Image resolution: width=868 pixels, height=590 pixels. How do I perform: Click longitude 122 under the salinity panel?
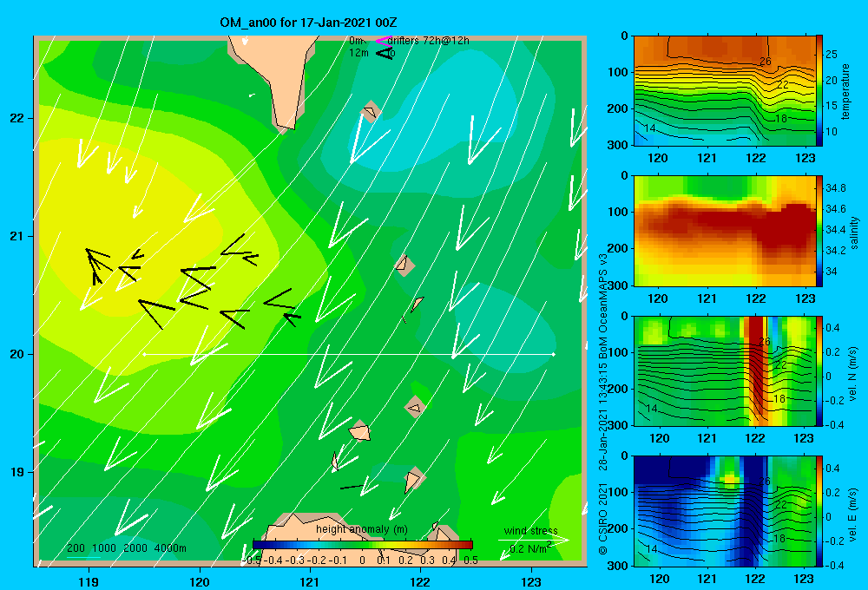click(756, 298)
